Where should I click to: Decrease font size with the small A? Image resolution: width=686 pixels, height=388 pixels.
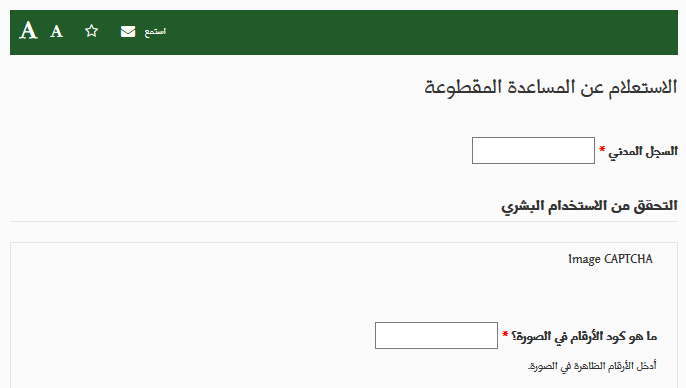pyautogui.click(x=56, y=31)
